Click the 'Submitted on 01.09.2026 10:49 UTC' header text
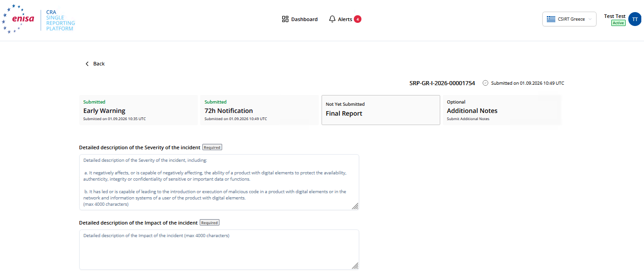The width and height of the screenshot is (644, 277). [x=528, y=83]
